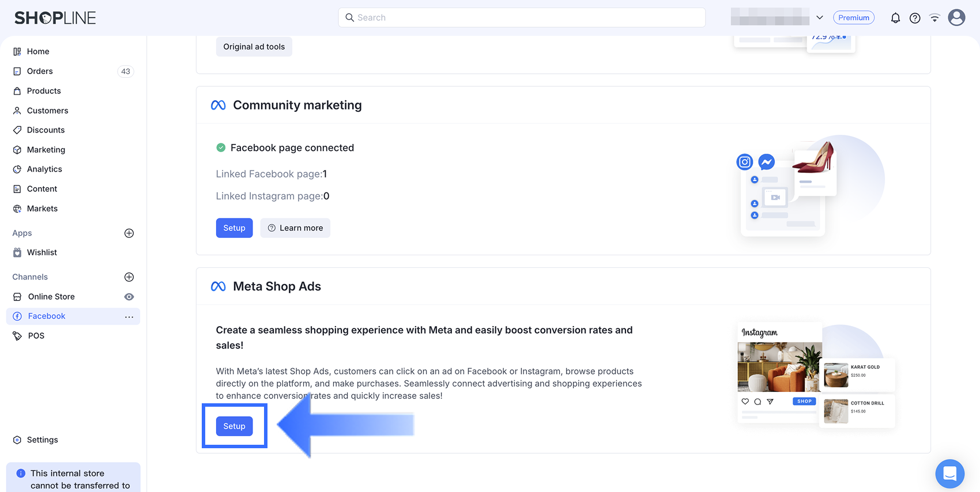Open the help question mark icon

(x=915, y=18)
